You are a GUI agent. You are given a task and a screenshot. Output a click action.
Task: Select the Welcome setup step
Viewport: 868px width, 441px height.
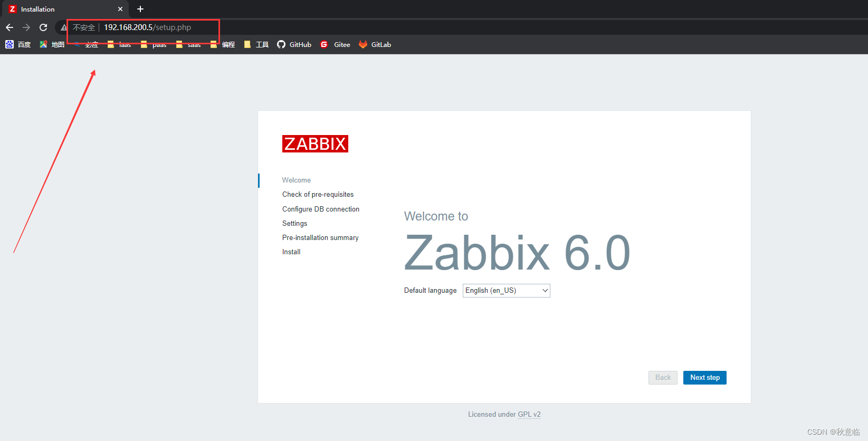click(297, 180)
